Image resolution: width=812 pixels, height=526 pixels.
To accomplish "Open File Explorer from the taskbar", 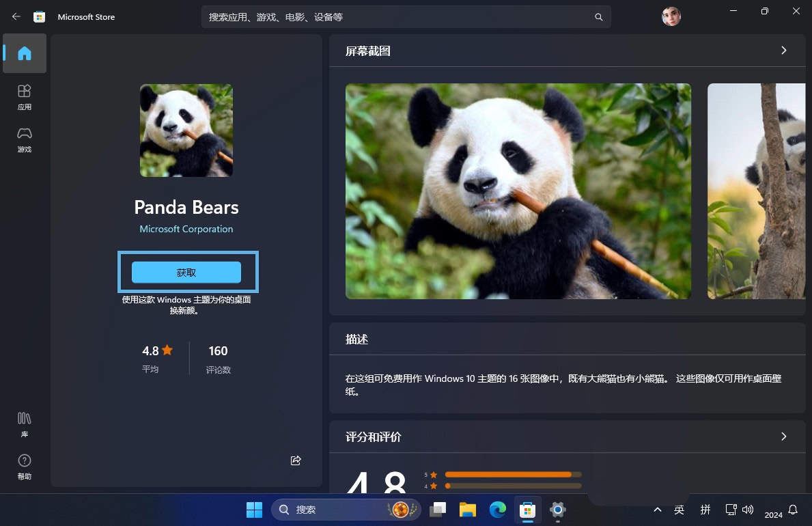I will [x=467, y=510].
